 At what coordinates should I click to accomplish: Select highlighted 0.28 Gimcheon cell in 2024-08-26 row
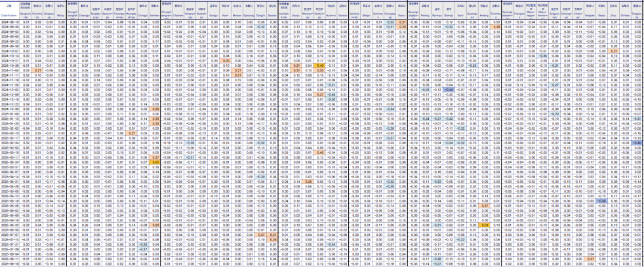496,27
